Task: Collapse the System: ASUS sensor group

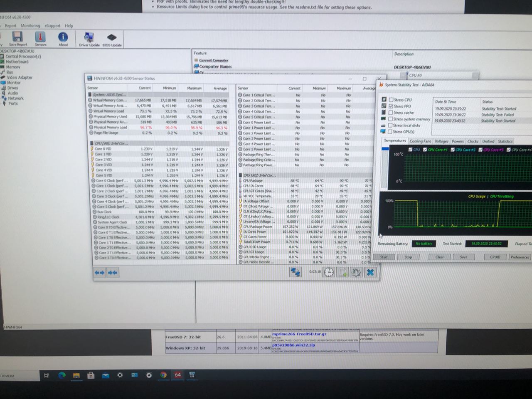Action: coord(90,94)
